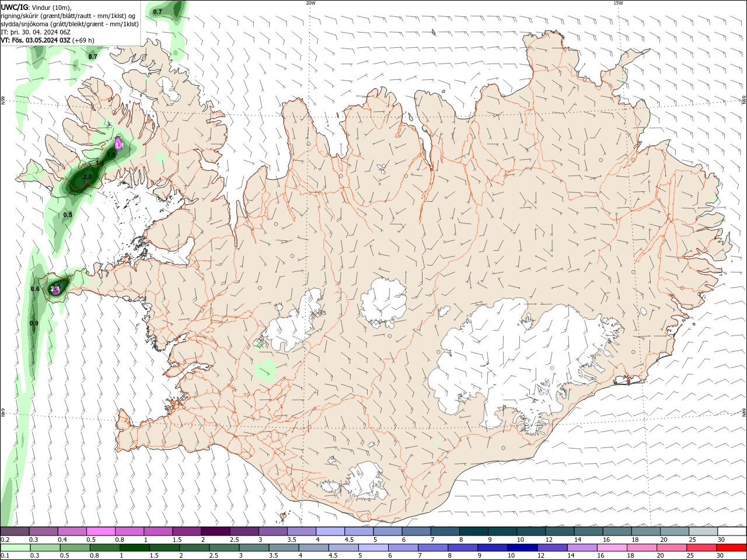The image size is (747, 560).
Task: Select the violet 12 swatch, lower scale
Action: pos(552,548)
